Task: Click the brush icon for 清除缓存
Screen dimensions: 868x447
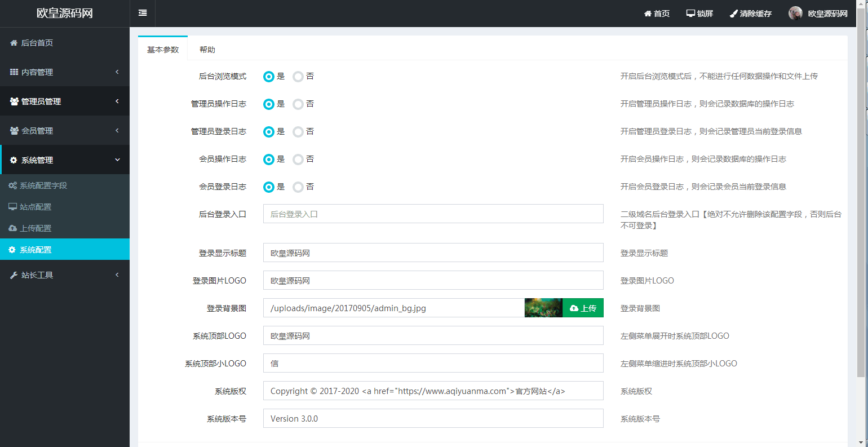Action: [733, 14]
